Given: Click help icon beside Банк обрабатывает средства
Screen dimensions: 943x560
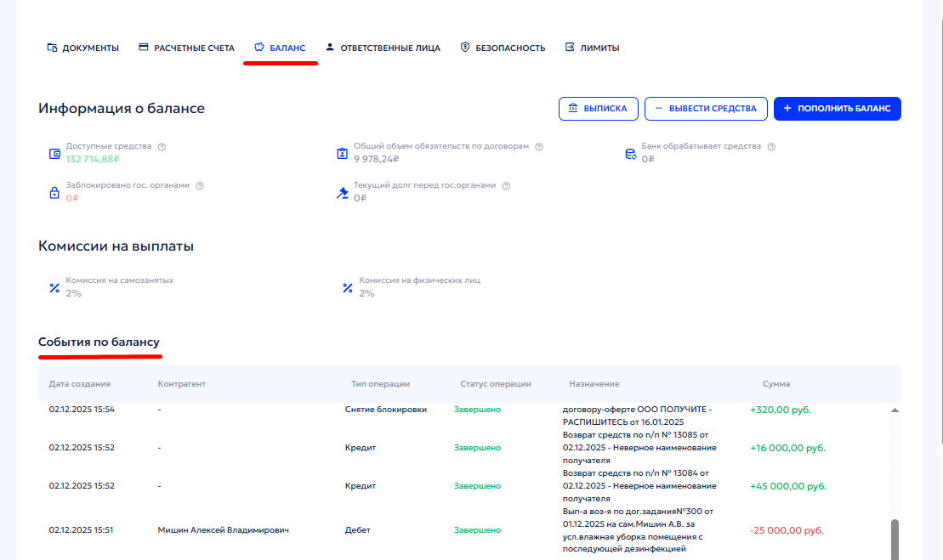Looking at the screenshot, I should coord(771,146).
